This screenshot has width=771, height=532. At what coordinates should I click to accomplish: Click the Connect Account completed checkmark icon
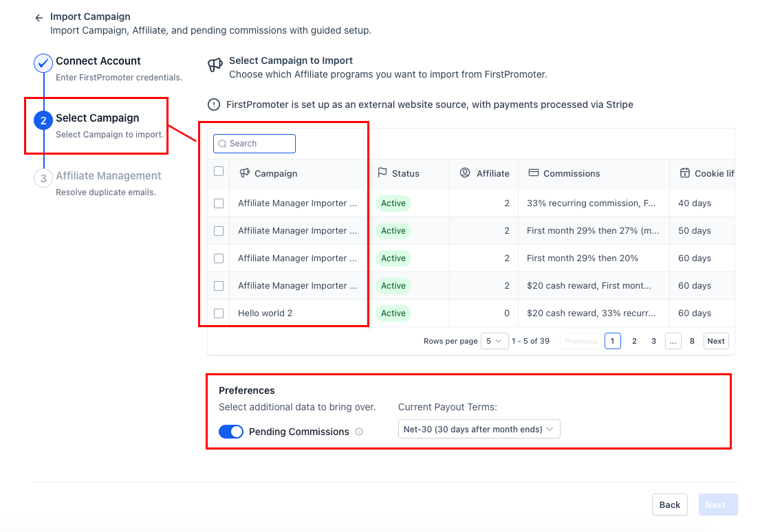[43, 63]
